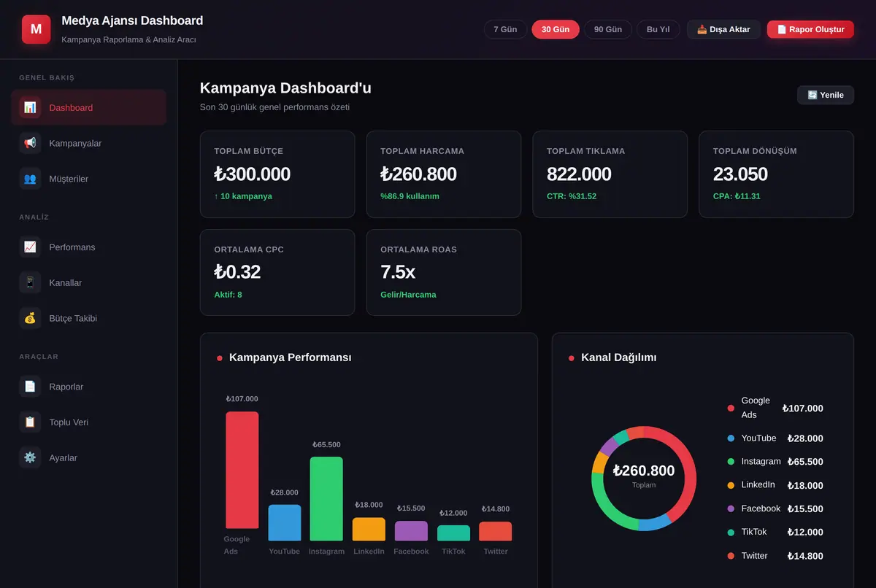
Task: Click the Dashboard bar-chart sidebar icon
Action: [x=30, y=107]
